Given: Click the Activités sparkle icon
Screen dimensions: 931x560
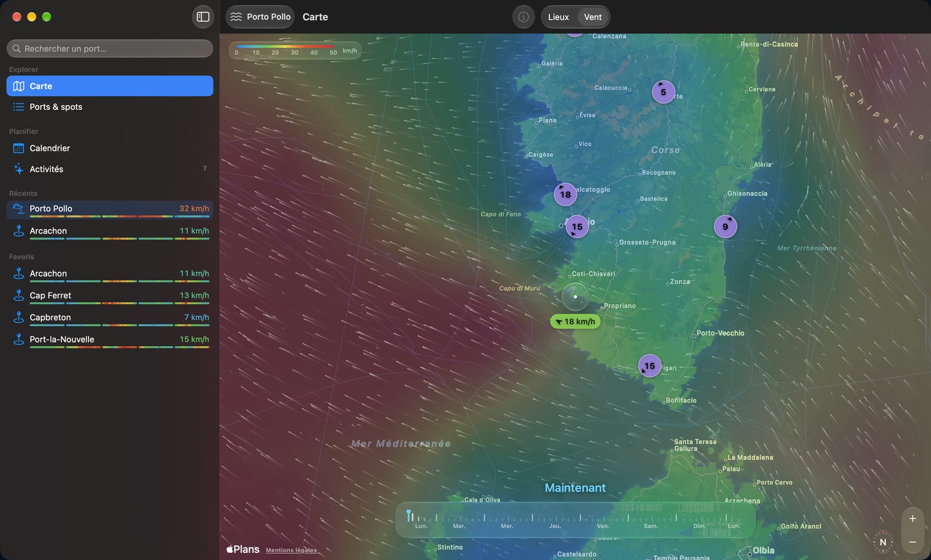Looking at the screenshot, I should point(19,169).
